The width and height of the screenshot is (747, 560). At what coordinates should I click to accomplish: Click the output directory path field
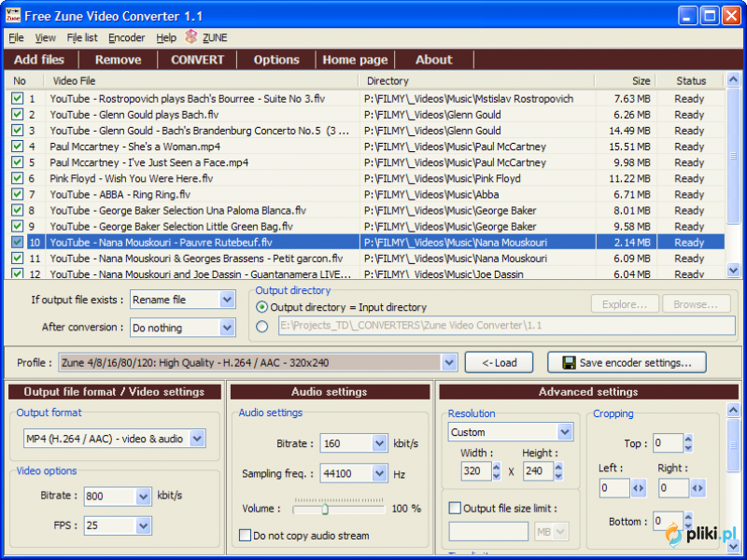[506, 326]
